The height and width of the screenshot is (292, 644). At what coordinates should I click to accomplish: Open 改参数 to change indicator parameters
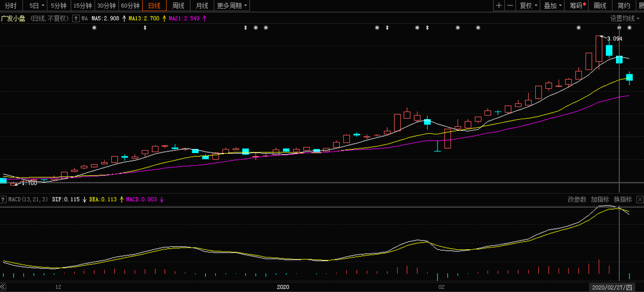[x=577, y=199]
